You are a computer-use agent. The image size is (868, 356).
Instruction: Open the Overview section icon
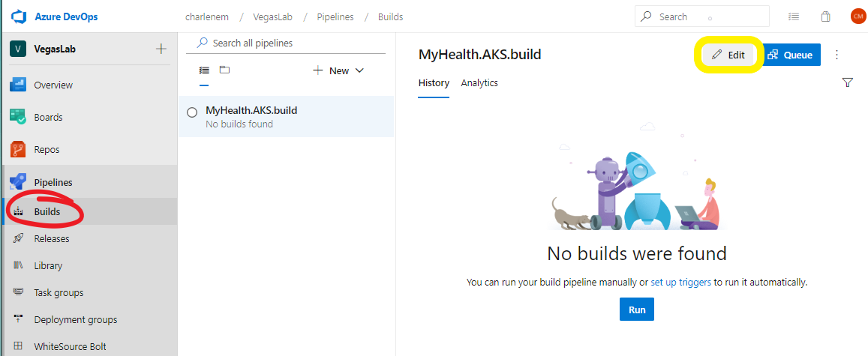click(x=18, y=85)
